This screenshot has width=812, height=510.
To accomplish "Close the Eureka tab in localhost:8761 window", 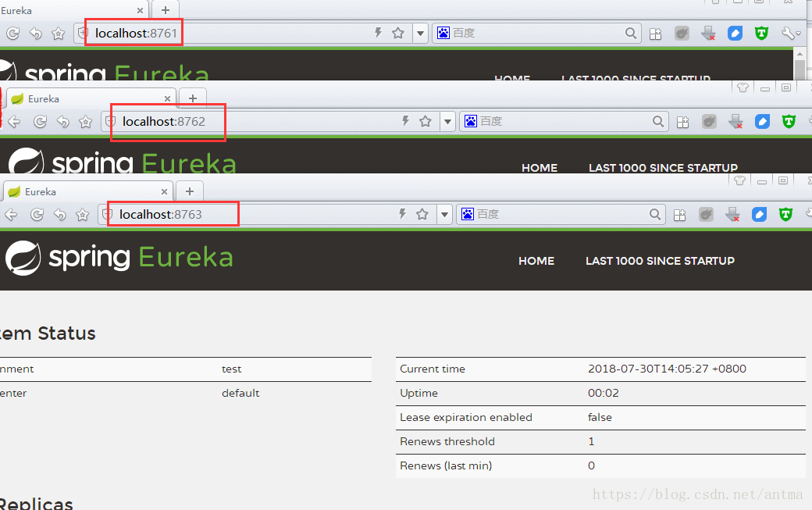I will tap(140, 10).
